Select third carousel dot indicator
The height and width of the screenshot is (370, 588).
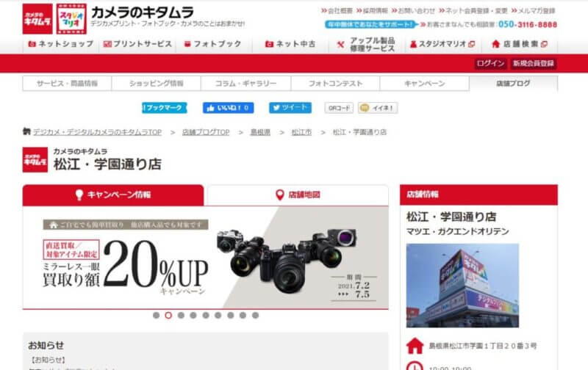tap(181, 316)
